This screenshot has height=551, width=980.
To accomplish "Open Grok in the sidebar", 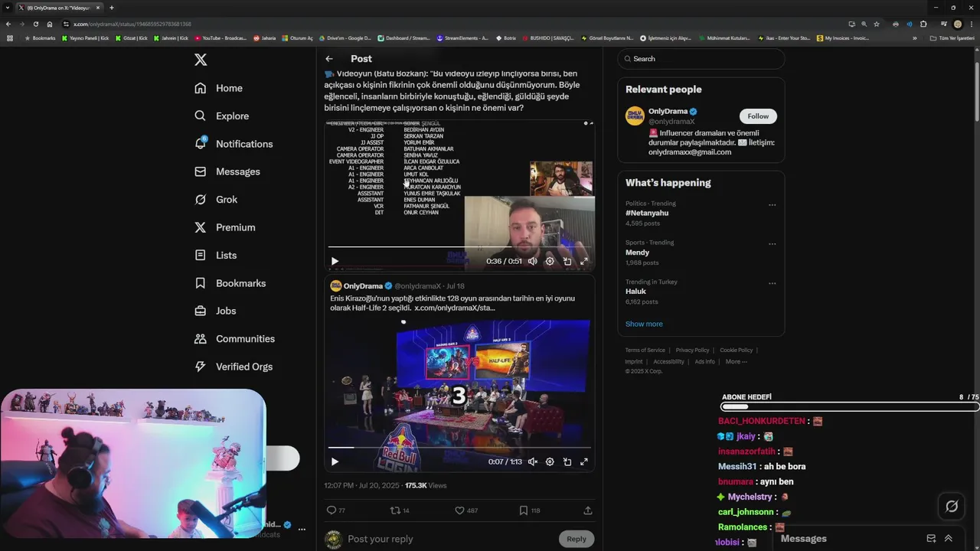I will point(216,199).
